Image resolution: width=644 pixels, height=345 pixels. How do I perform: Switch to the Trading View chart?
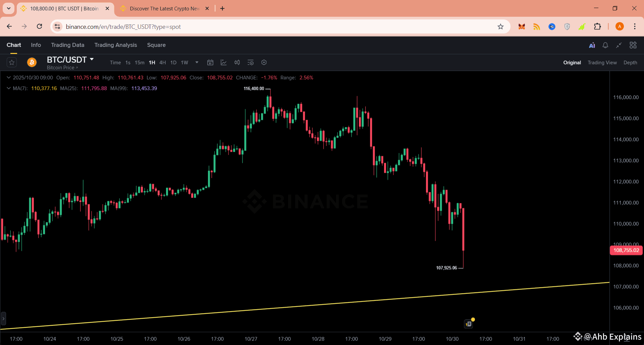(602, 63)
